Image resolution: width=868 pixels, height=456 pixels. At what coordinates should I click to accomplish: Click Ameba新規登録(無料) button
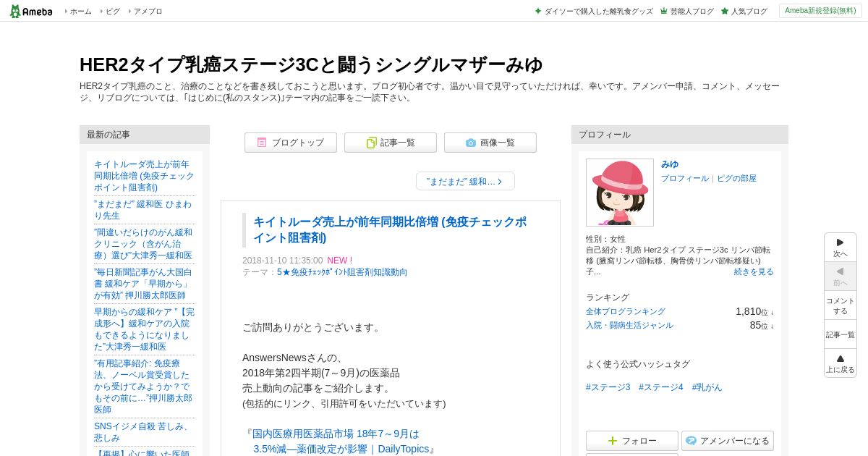point(820,11)
